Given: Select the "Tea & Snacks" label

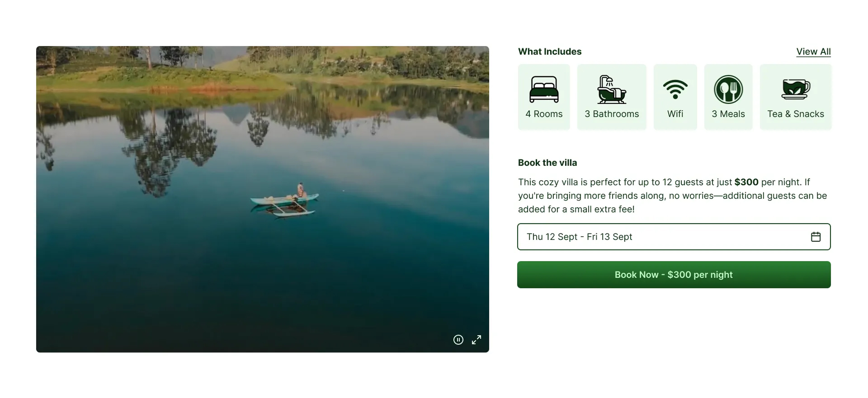Looking at the screenshot, I should 796,114.
